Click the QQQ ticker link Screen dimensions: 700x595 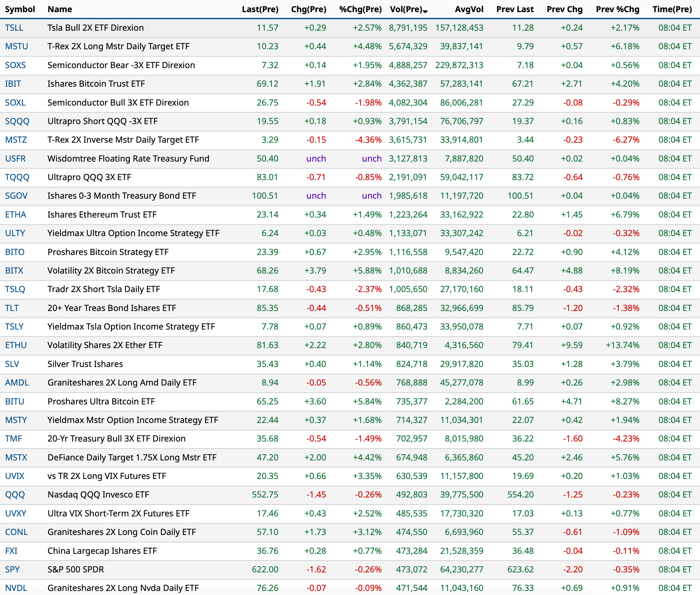tap(15, 494)
